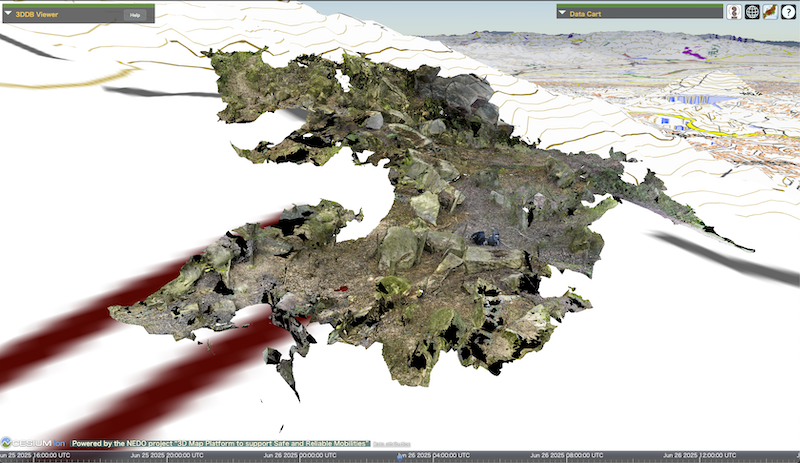Open the NEDO project credit link
800x463 pixels.
tap(220, 443)
